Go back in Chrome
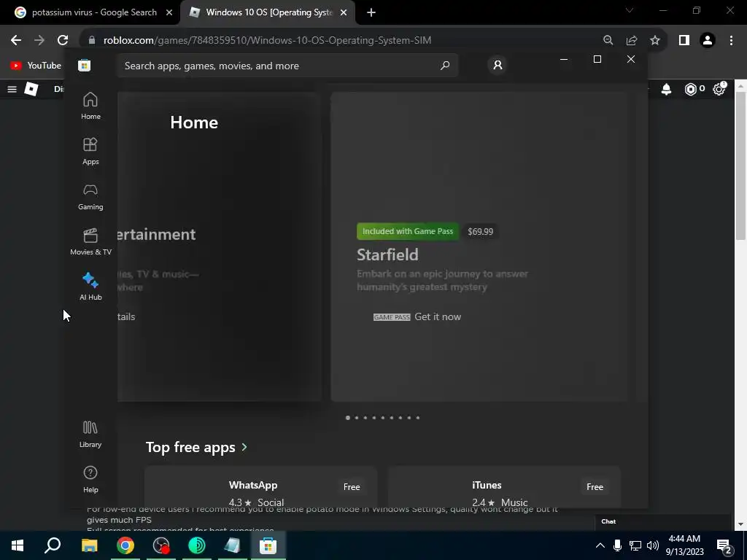 [x=16, y=40]
